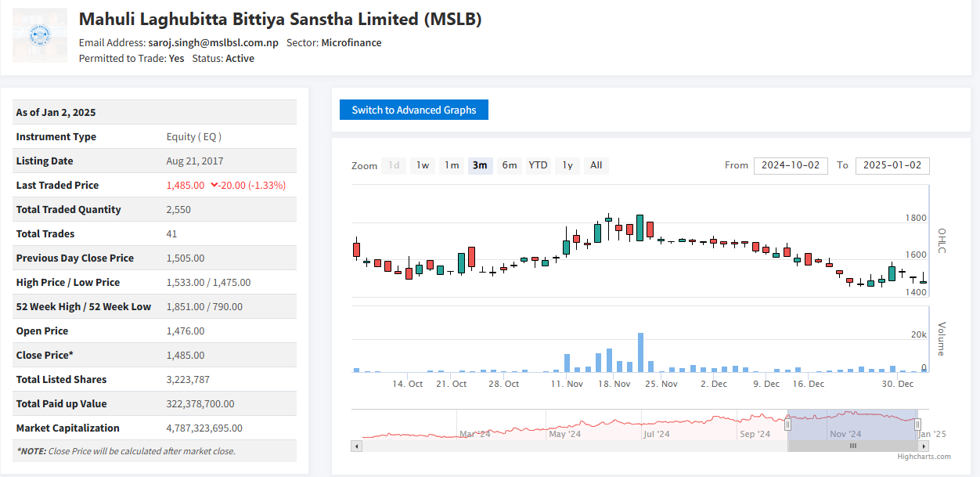Click the To date input field
The height and width of the screenshot is (477, 980).
(x=892, y=165)
